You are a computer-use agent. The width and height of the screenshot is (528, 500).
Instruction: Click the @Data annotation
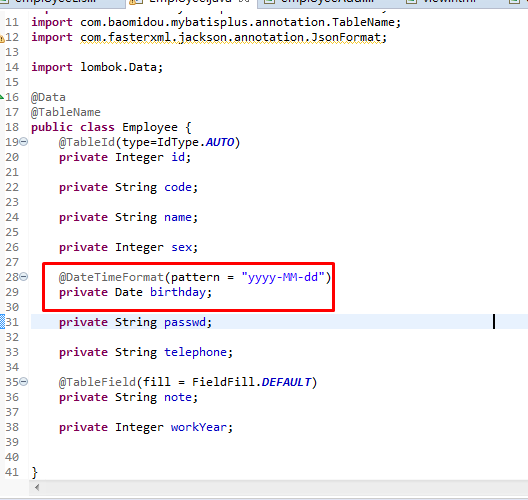48,97
